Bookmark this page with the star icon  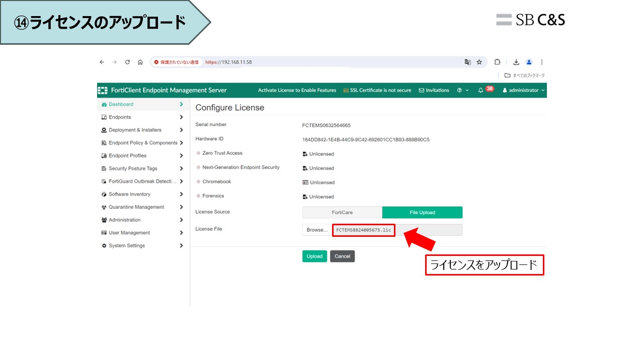tap(479, 62)
